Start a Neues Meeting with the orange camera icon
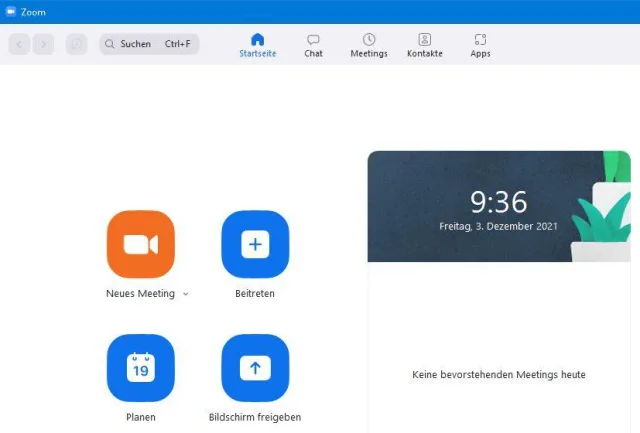The width and height of the screenshot is (640, 433). [141, 244]
